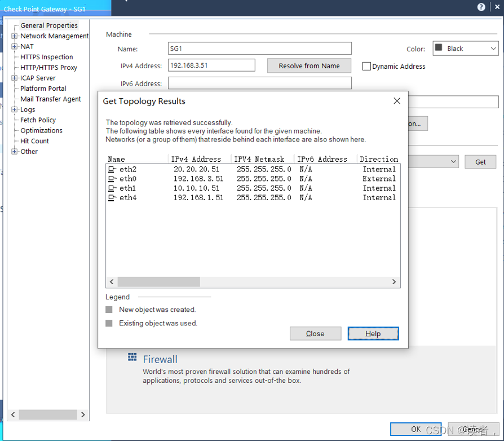This screenshot has height=441, width=504.
Task: Click the help question mark icon
Action: click(481, 7)
